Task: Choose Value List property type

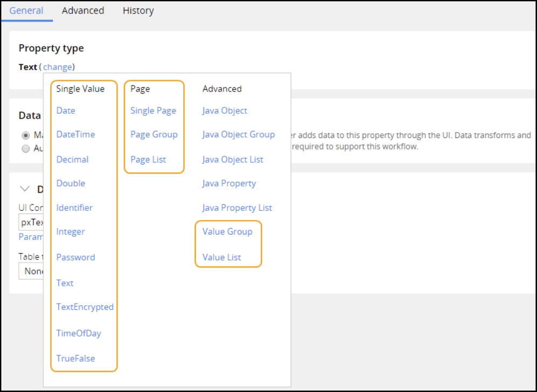Action: click(x=222, y=257)
